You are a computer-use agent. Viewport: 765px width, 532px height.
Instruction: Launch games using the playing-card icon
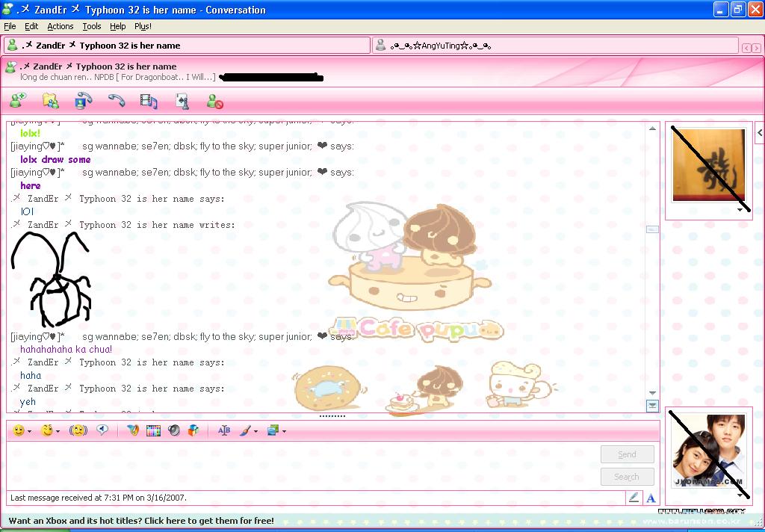click(182, 101)
